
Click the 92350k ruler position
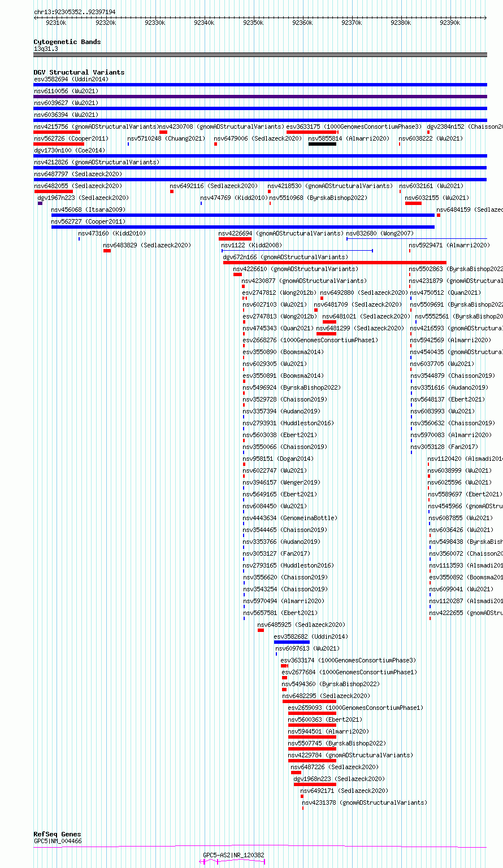(253, 23)
